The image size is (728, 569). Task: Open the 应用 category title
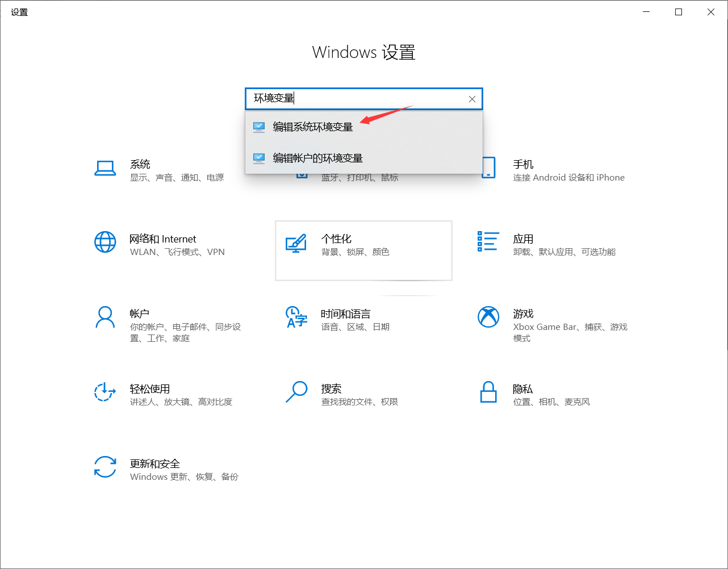(x=523, y=239)
